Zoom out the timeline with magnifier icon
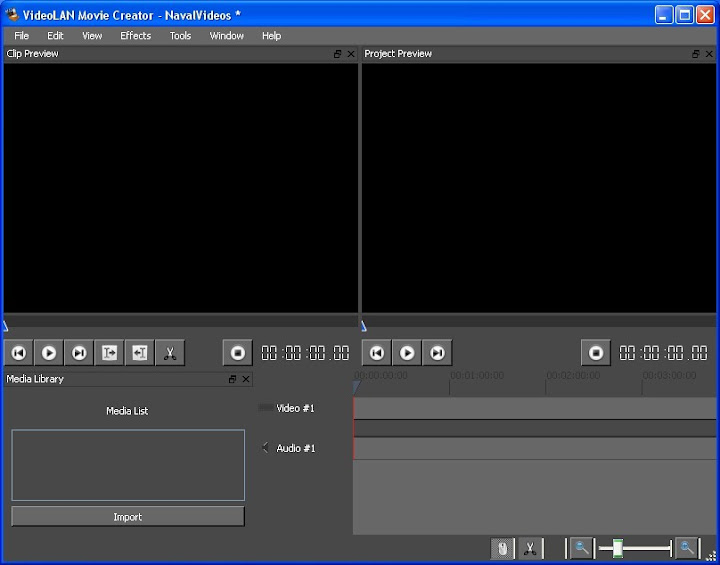The height and width of the screenshot is (565, 720). click(581, 548)
